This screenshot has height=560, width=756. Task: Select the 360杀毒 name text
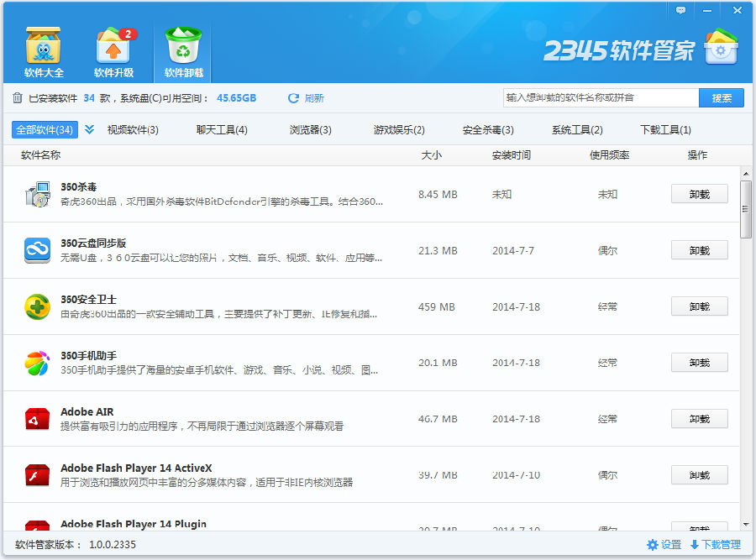click(79, 187)
